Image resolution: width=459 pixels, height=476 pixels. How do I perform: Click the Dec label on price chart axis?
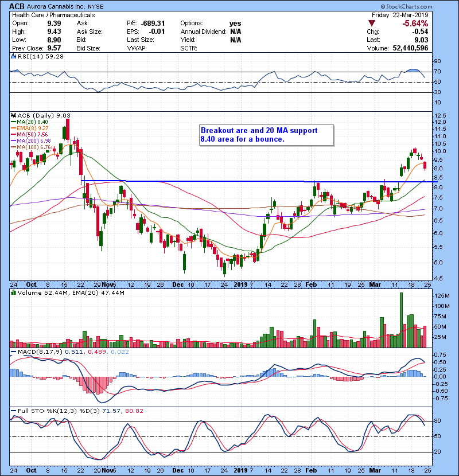(x=178, y=285)
